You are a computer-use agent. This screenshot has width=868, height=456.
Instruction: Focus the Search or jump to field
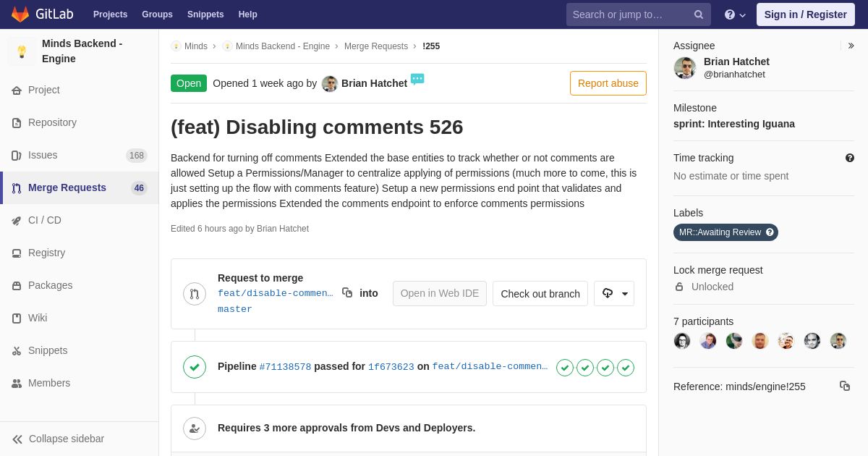(x=638, y=14)
